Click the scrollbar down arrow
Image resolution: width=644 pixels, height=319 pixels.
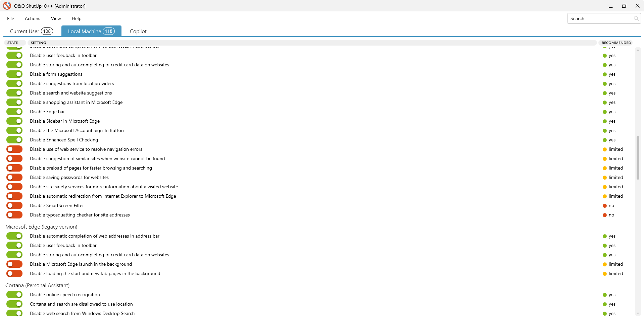point(638,313)
